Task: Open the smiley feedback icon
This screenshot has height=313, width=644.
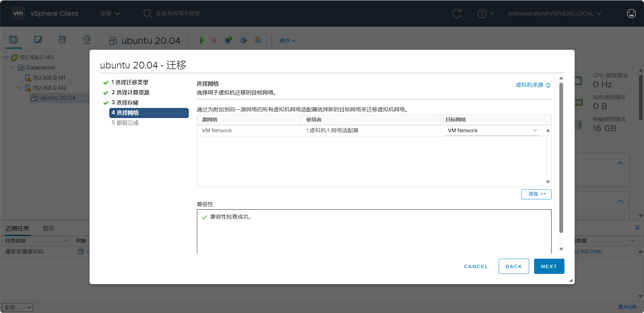Action: click(631, 13)
